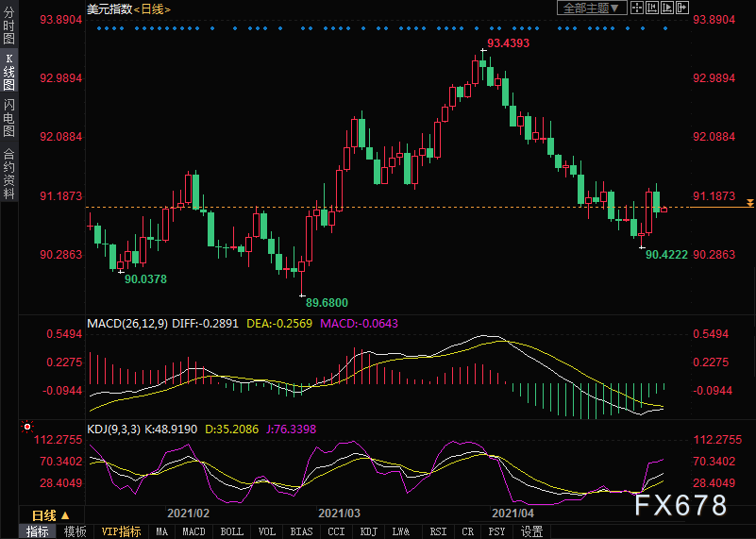Viewport: 756px width, 539px height.
Task: Apply the VOL indicator
Action: click(x=266, y=531)
